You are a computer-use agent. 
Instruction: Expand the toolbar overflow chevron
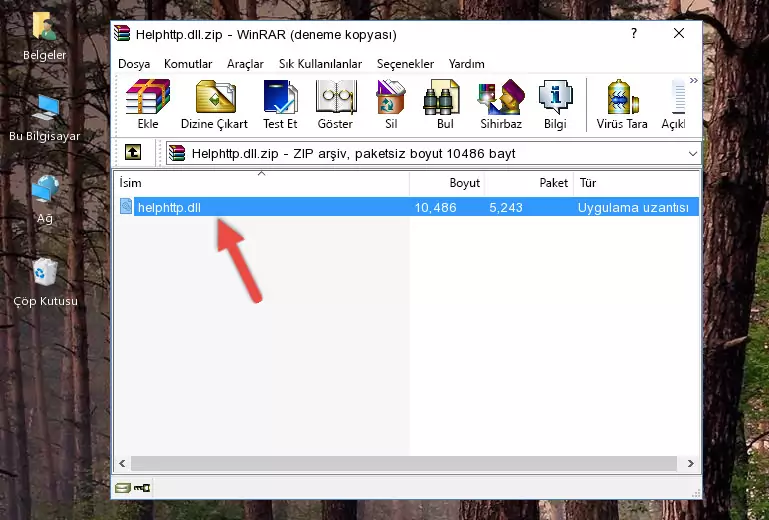(693, 80)
